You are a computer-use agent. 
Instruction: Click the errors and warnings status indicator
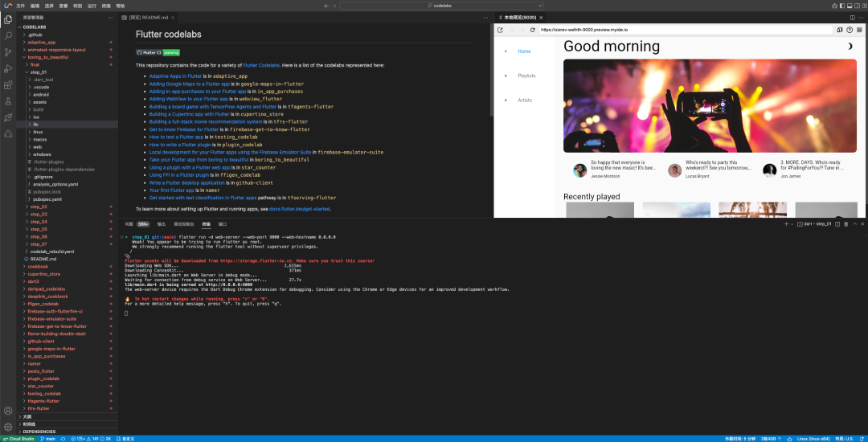coord(91,439)
